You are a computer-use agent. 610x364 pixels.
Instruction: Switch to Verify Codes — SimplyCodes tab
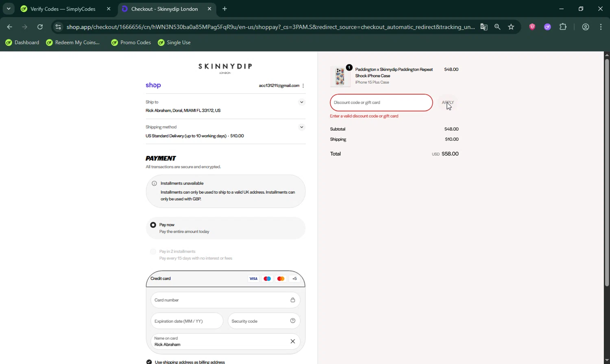63,9
